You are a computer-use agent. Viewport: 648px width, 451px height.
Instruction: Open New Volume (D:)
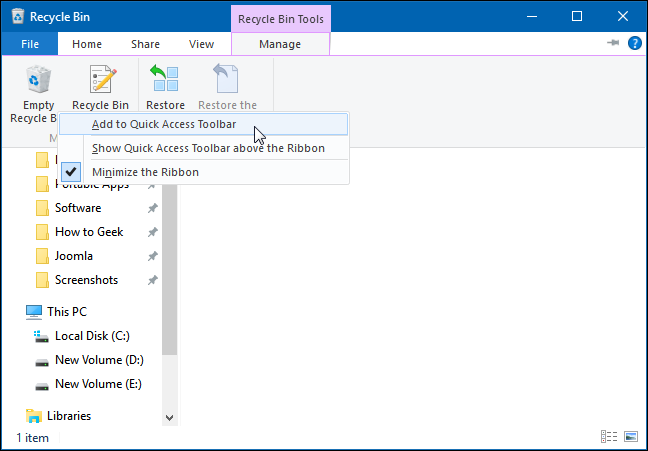(99, 360)
